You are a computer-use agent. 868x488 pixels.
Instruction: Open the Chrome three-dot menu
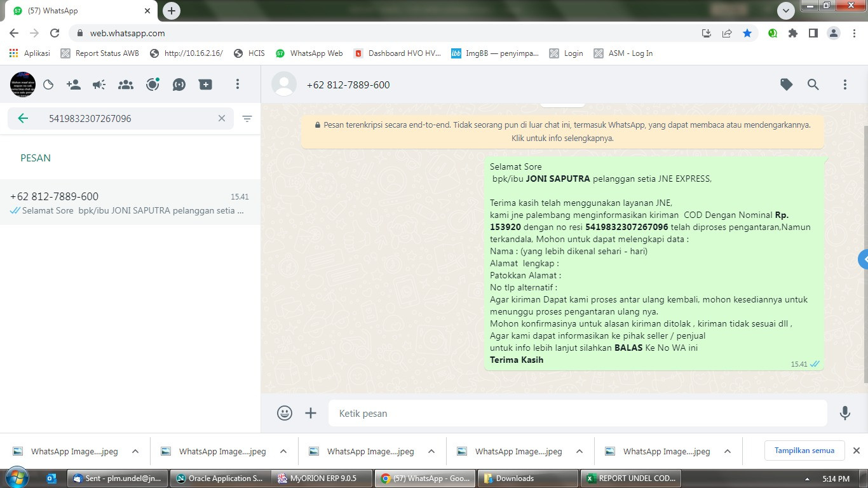(x=855, y=33)
